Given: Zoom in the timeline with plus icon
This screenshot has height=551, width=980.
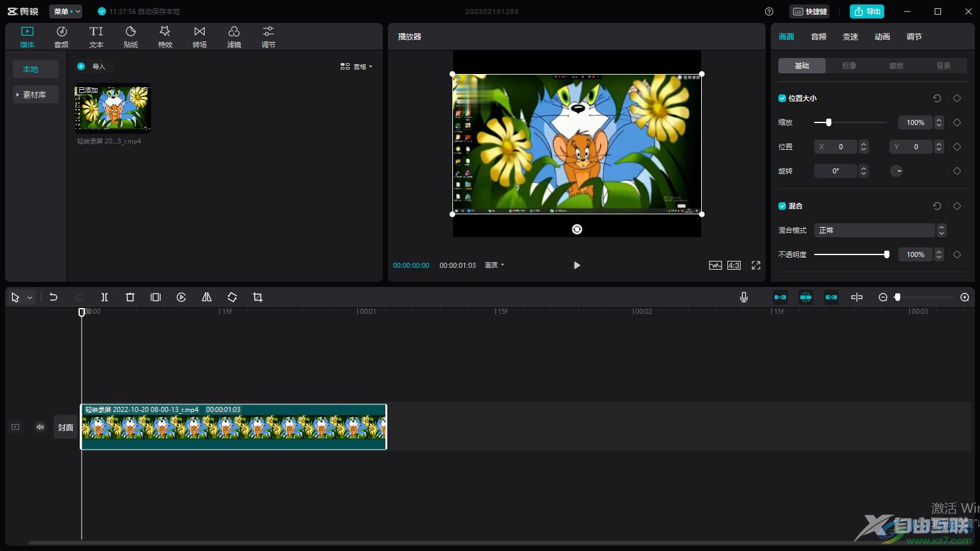Looking at the screenshot, I should coord(965,297).
